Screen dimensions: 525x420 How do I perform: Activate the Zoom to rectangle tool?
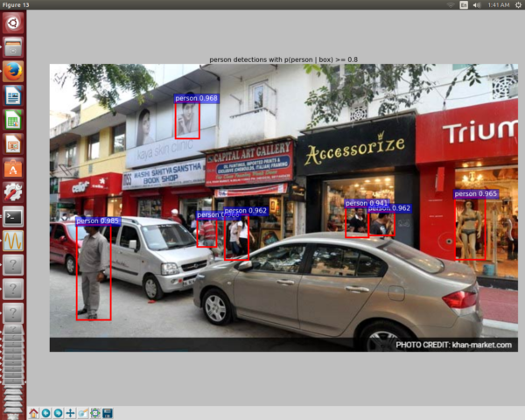coord(82,412)
